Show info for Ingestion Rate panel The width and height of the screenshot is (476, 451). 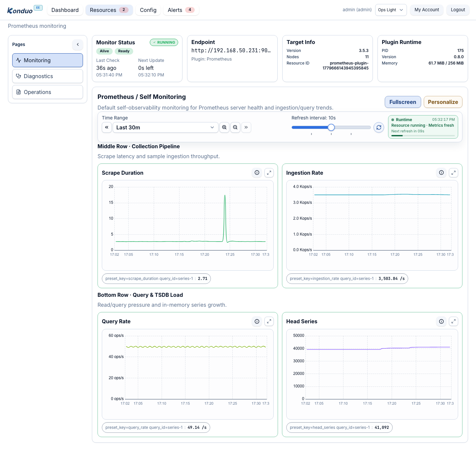441,172
